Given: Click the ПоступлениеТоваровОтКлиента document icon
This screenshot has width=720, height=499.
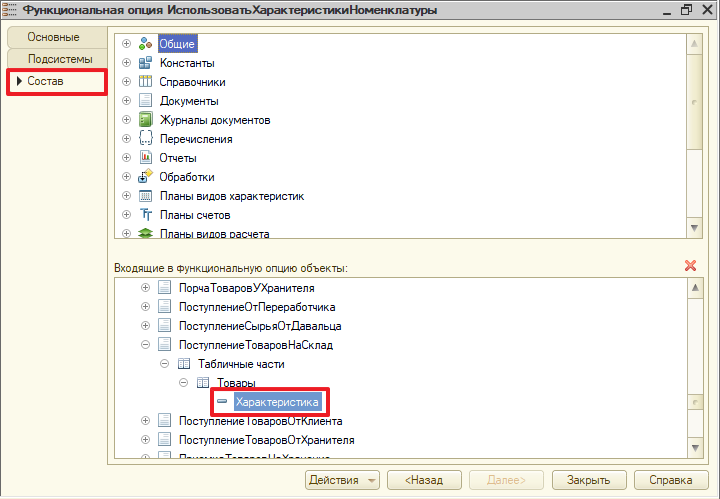Looking at the screenshot, I should pos(164,421).
